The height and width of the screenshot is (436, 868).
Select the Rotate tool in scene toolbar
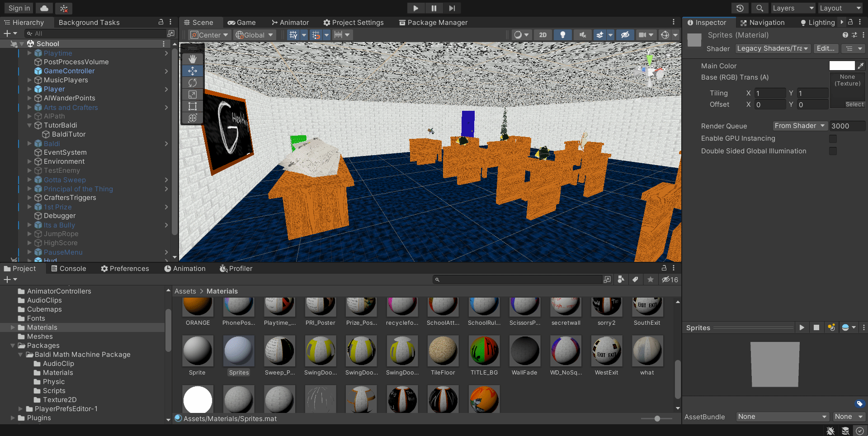point(193,83)
